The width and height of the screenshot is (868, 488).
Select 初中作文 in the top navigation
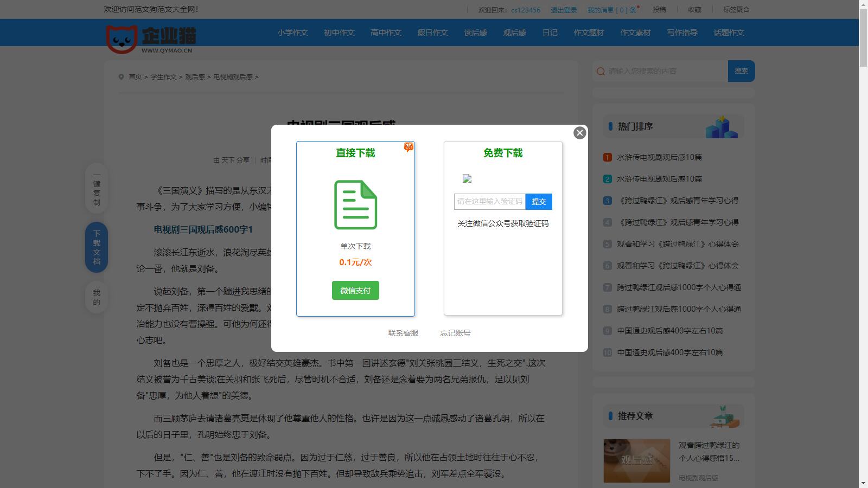tap(339, 33)
